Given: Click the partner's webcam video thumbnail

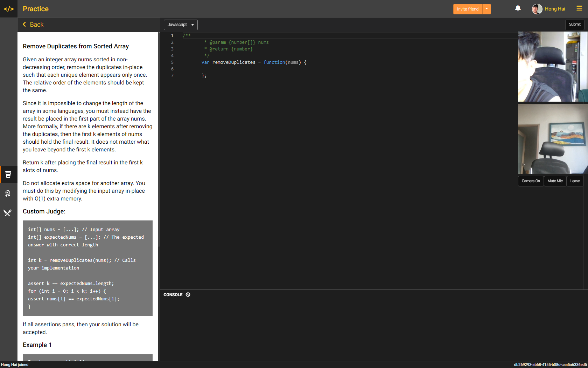Looking at the screenshot, I should tap(552, 67).
